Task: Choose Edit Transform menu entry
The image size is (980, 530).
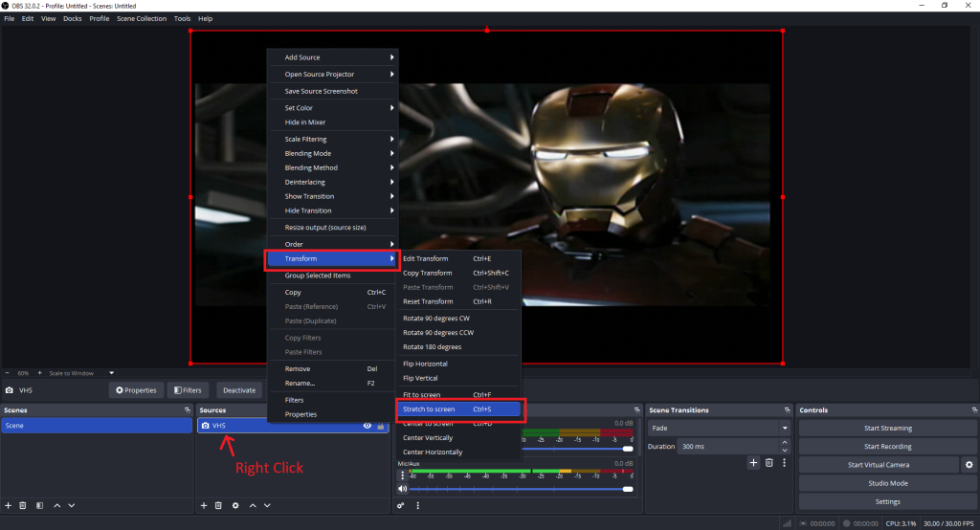Action: tap(458, 258)
